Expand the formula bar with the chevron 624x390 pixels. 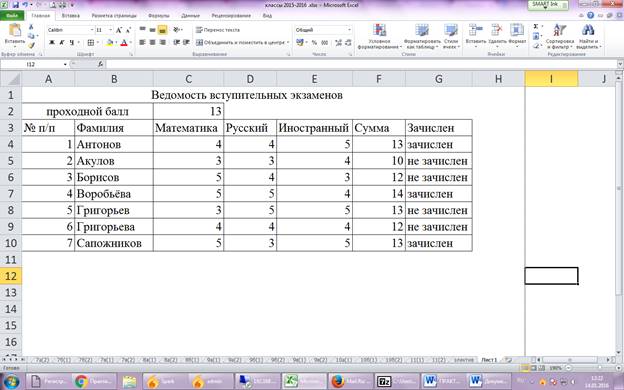(x=620, y=64)
